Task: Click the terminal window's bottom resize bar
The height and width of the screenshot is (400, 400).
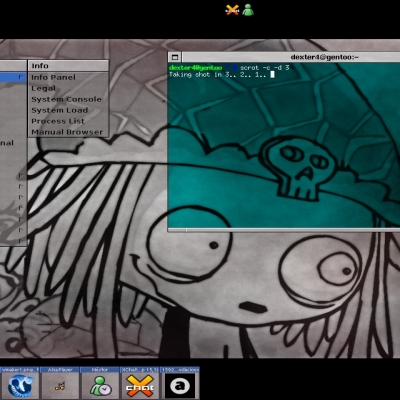Action: pyautogui.click(x=284, y=230)
